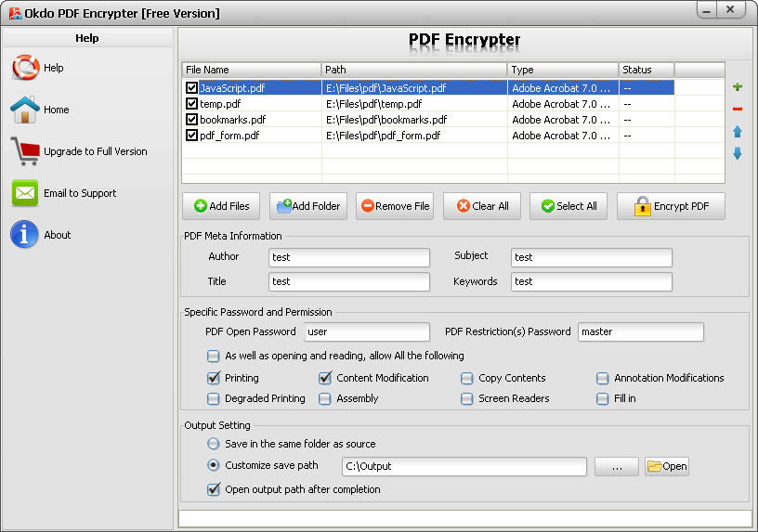This screenshot has height=532, width=758.
Task: Enable Degraded Printing checkbox
Action: point(213,398)
